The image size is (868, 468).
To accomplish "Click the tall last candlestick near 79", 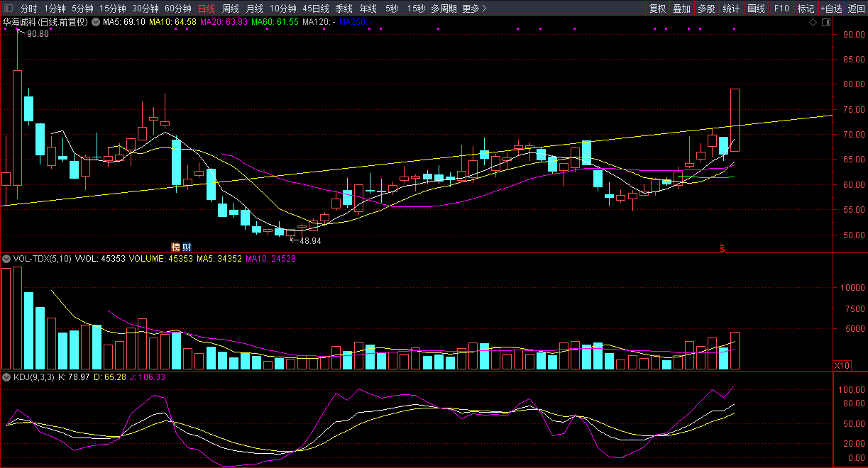I will [x=735, y=119].
